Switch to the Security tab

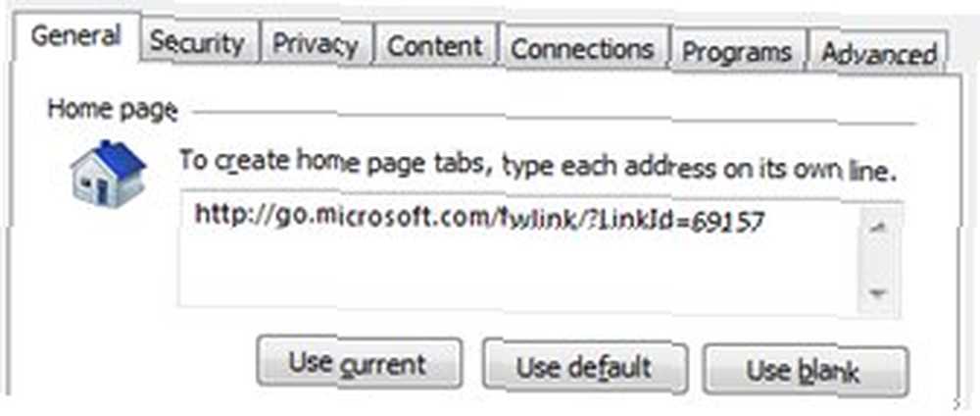(x=198, y=42)
